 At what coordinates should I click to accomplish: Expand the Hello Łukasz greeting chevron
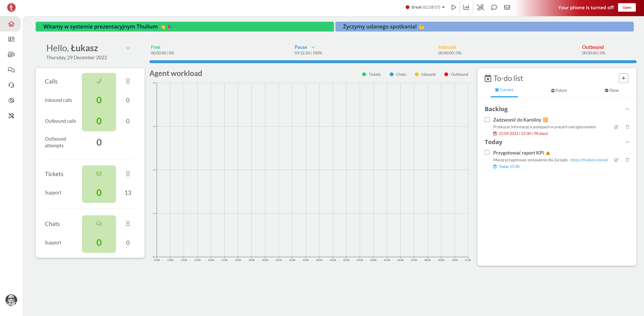click(x=128, y=48)
